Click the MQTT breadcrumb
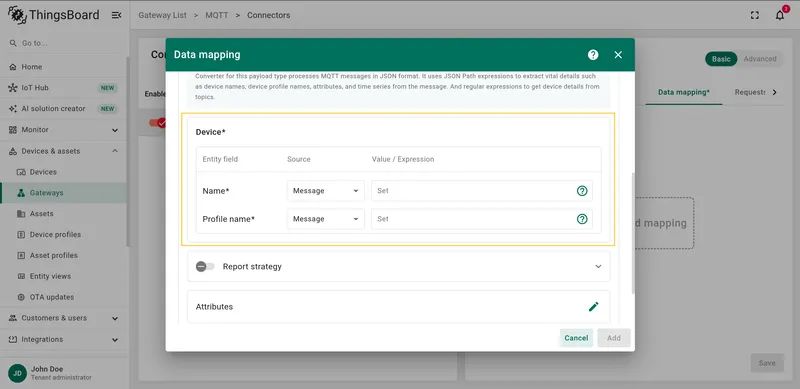800x389 pixels. click(216, 15)
